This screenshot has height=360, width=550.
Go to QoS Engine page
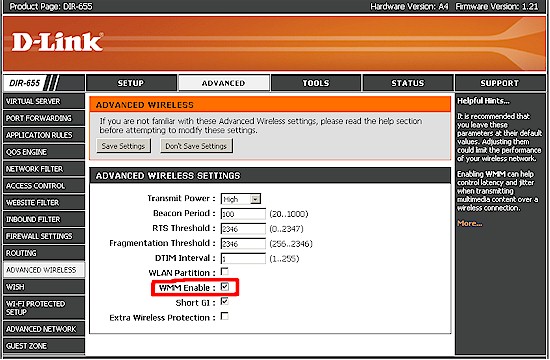click(44, 152)
